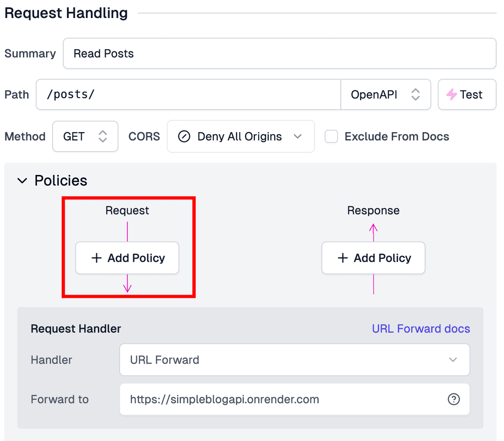Open the CORS Deny All Origins dropdown
This screenshot has height=441, width=504.
tap(240, 136)
